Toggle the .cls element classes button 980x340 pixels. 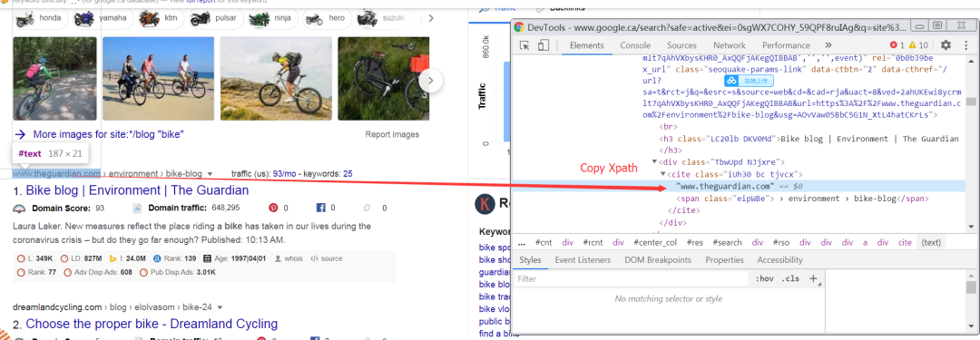(790, 278)
